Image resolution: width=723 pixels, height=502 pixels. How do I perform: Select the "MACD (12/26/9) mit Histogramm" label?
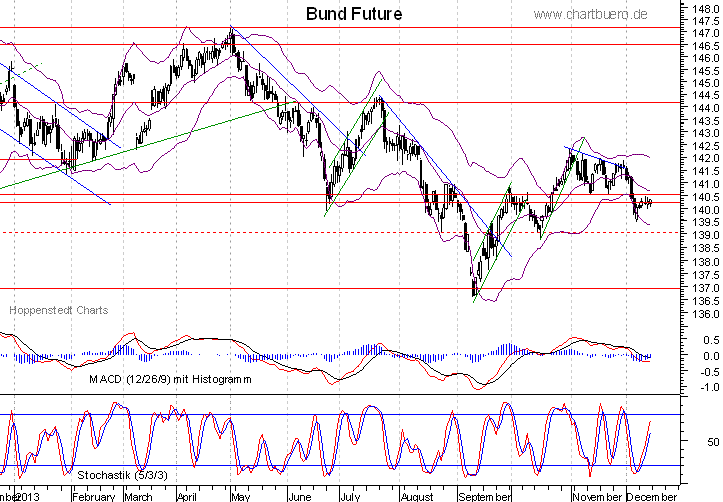coord(170,379)
